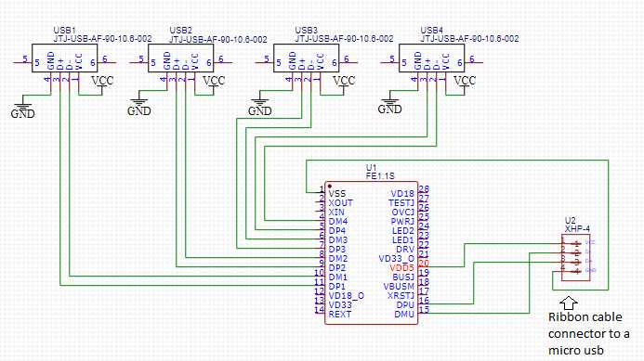Select the USB1 connector symbol body
644x361 pixels.
[65, 58]
